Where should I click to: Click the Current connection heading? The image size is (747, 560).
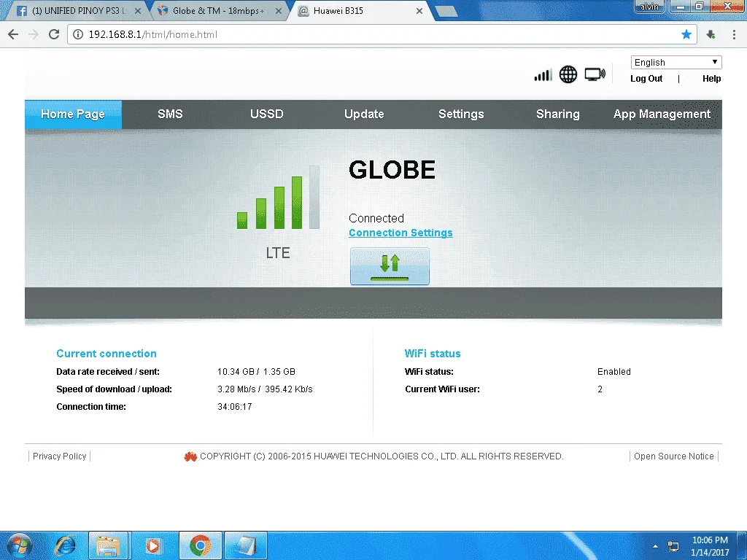pyautogui.click(x=107, y=354)
